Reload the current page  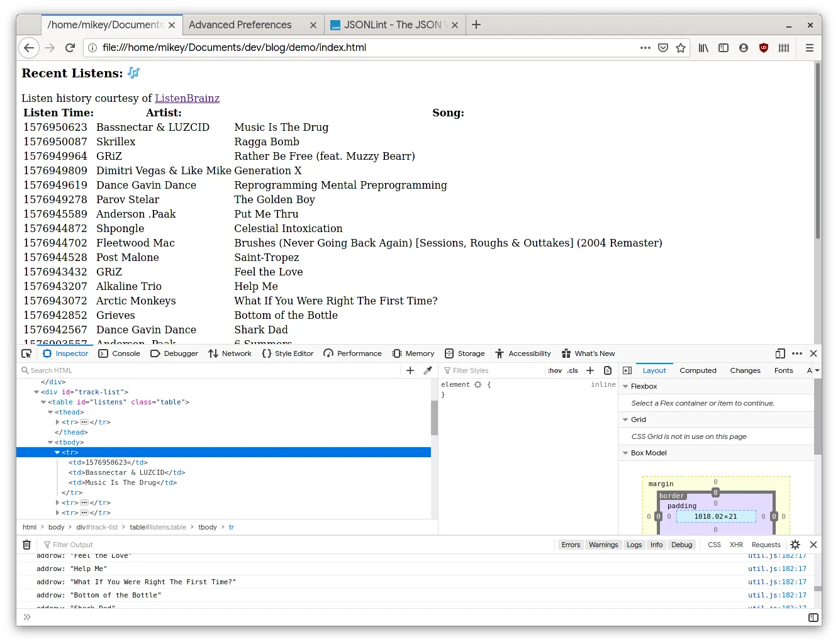click(x=70, y=48)
